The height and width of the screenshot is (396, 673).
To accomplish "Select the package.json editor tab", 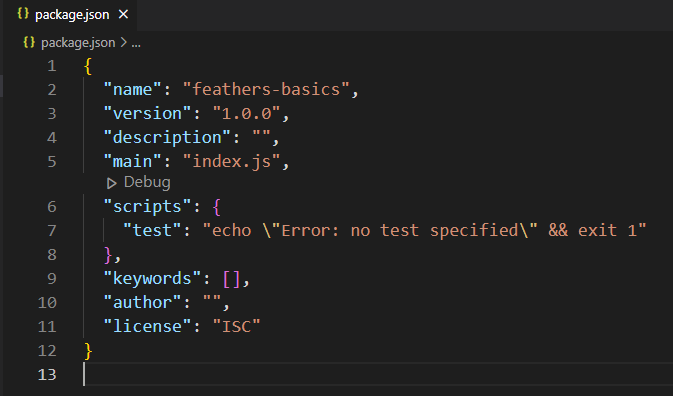I will 70,15.
